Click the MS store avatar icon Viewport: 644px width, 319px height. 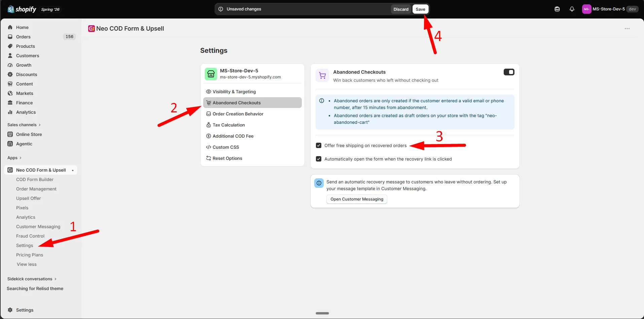586,9
